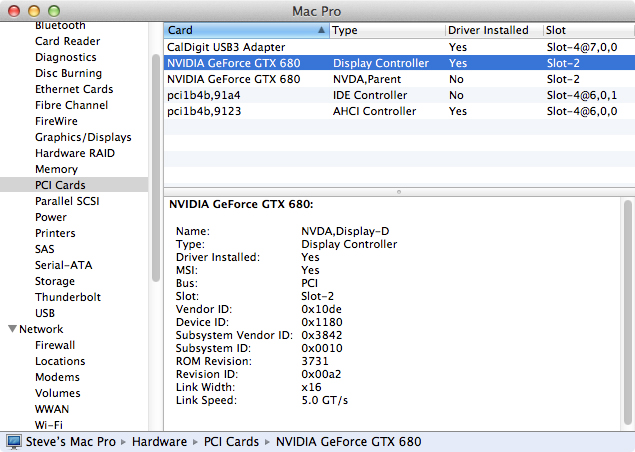Click the yellow minimize window button
The width and height of the screenshot is (635, 452).
pos(34,11)
